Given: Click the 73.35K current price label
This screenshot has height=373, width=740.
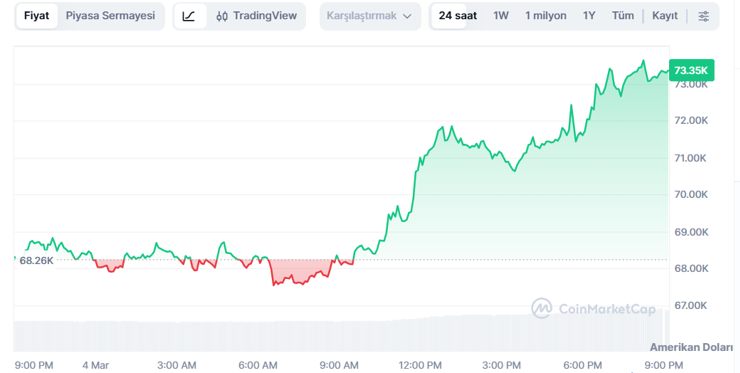Looking at the screenshot, I should tap(691, 70).
